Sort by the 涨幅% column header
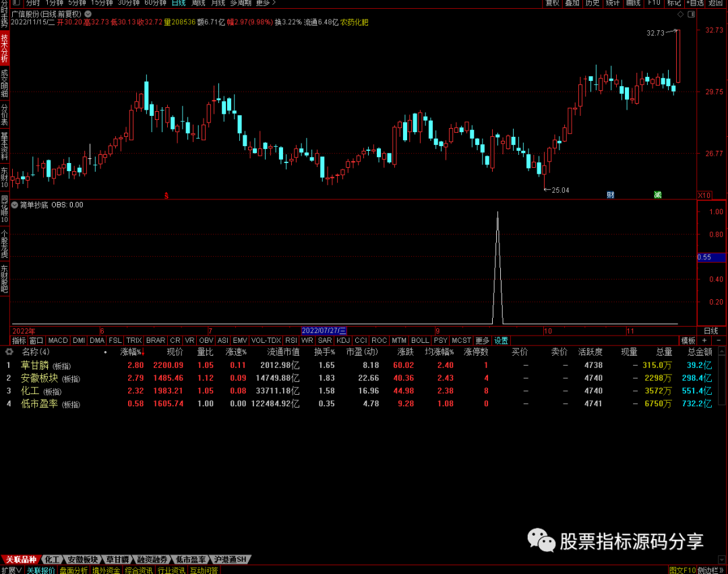The height and width of the screenshot is (574, 728). click(x=132, y=352)
